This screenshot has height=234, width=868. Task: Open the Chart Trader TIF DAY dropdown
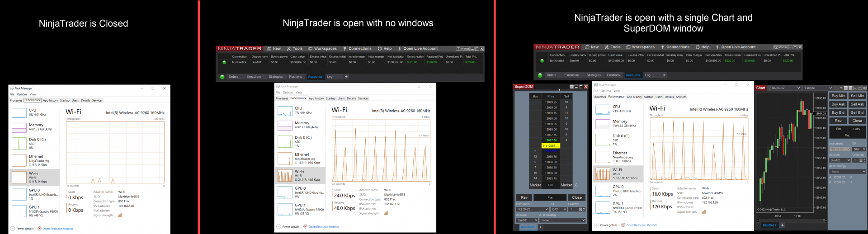(859, 149)
